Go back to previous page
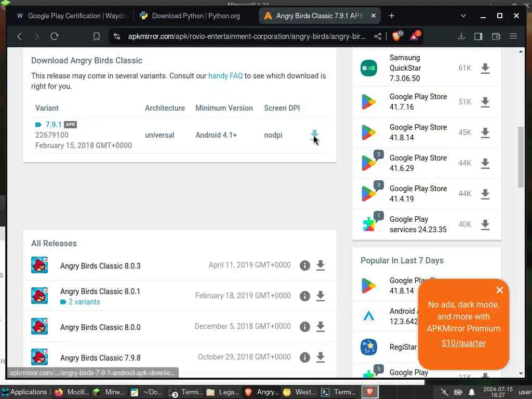The width and height of the screenshot is (532, 399). point(19,36)
